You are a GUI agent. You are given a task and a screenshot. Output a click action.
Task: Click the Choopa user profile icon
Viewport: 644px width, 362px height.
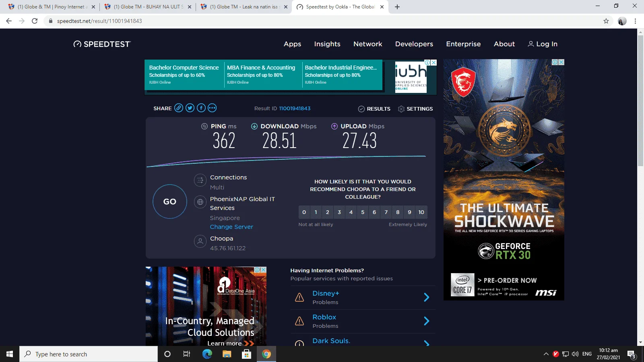pyautogui.click(x=200, y=241)
